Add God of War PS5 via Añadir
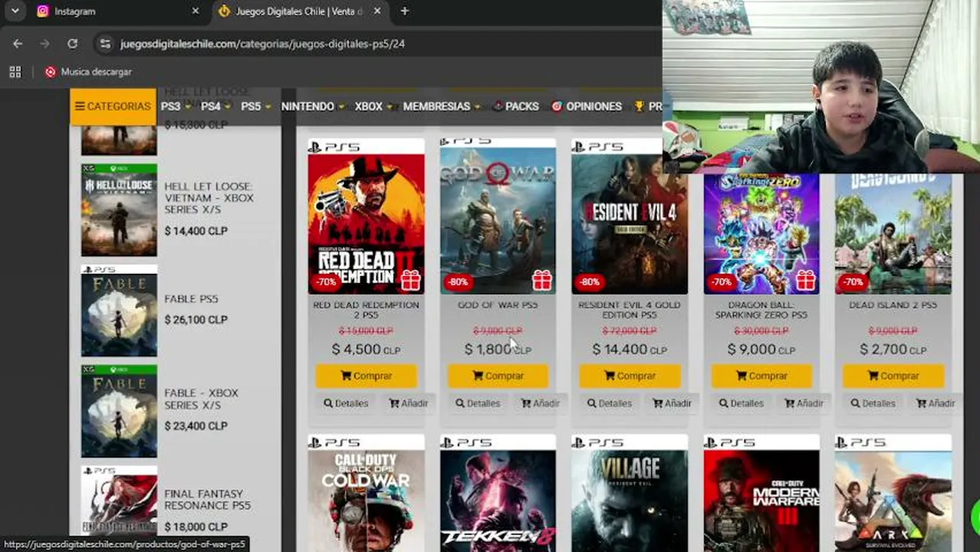The height and width of the screenshot is (552, 980). coord(540,403)
